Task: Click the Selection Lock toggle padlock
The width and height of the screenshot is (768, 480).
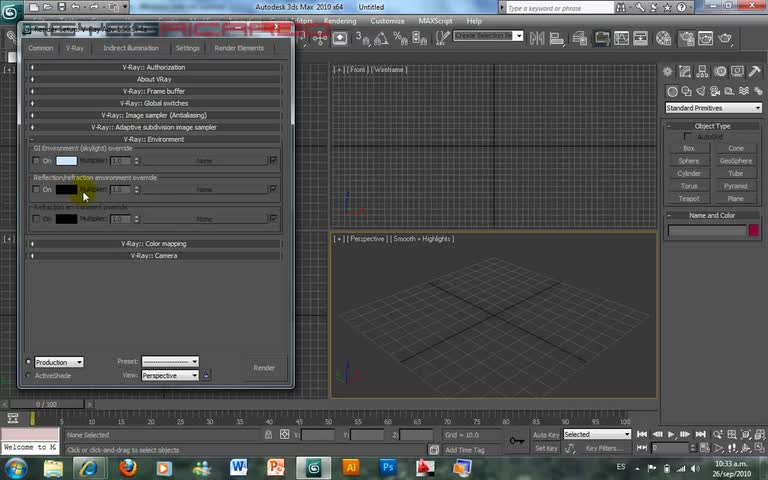Action: point(268,435)
